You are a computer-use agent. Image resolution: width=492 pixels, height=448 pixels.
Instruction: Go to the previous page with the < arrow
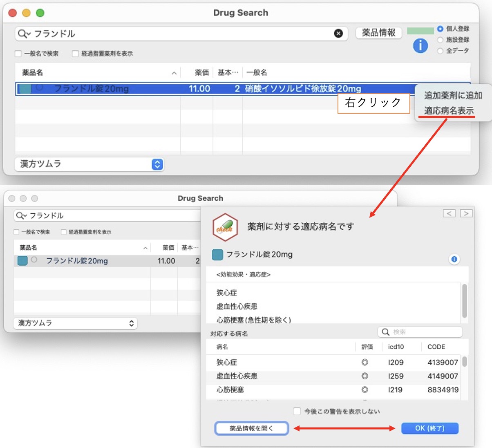449,213
